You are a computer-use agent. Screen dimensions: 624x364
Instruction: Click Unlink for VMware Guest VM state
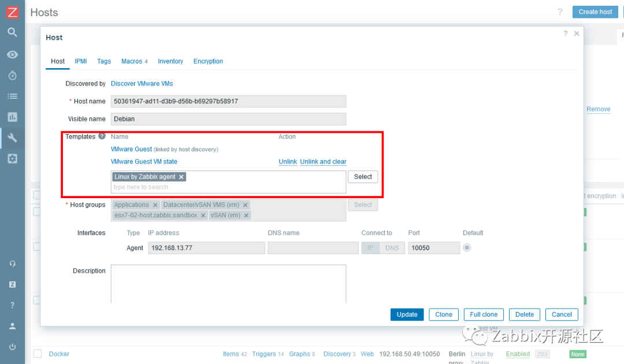point(288,162)
